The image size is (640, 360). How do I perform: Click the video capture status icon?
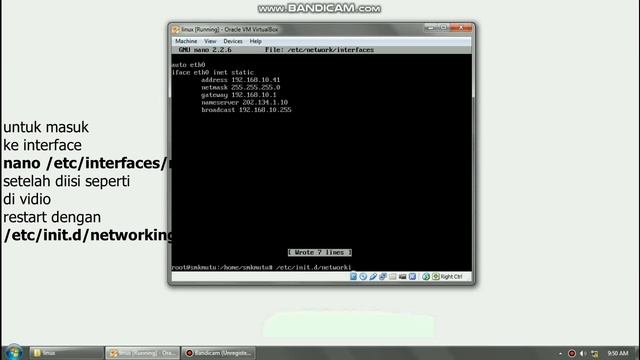[402, 276]
